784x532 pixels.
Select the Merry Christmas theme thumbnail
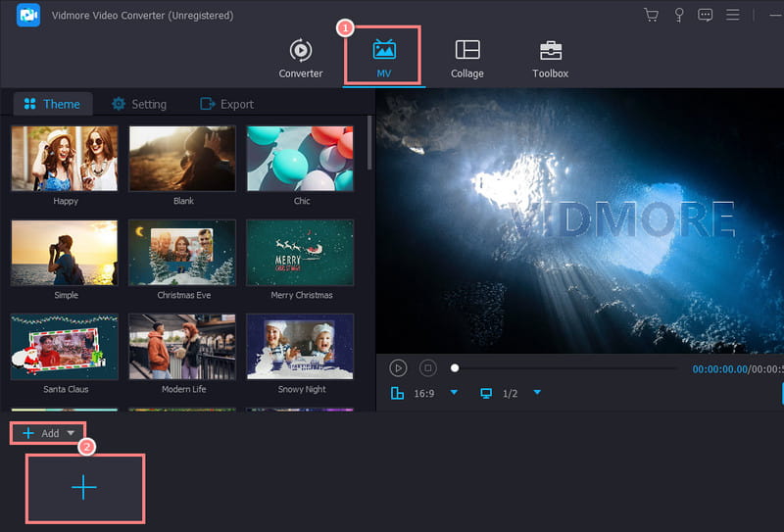(301, 253)
